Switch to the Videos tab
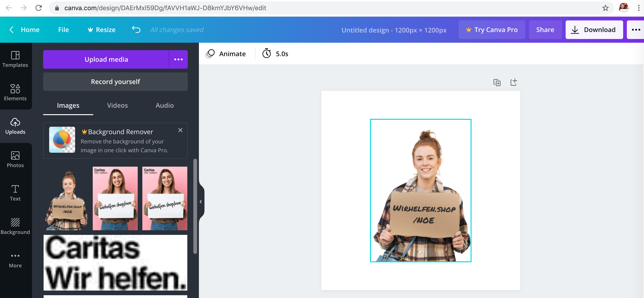 coord(117,105)
